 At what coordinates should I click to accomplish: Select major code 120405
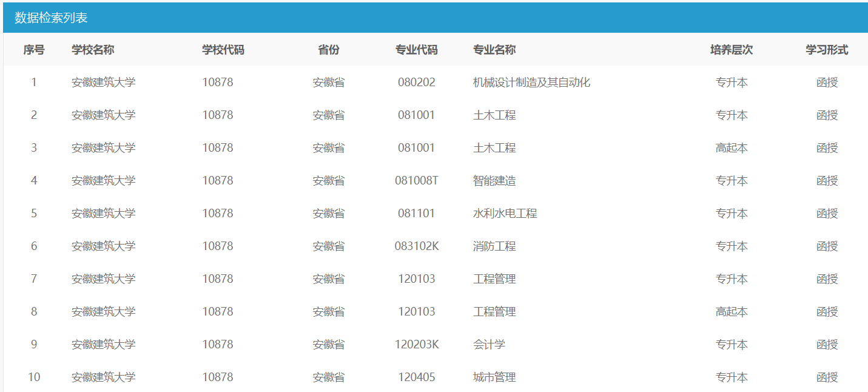417,377
